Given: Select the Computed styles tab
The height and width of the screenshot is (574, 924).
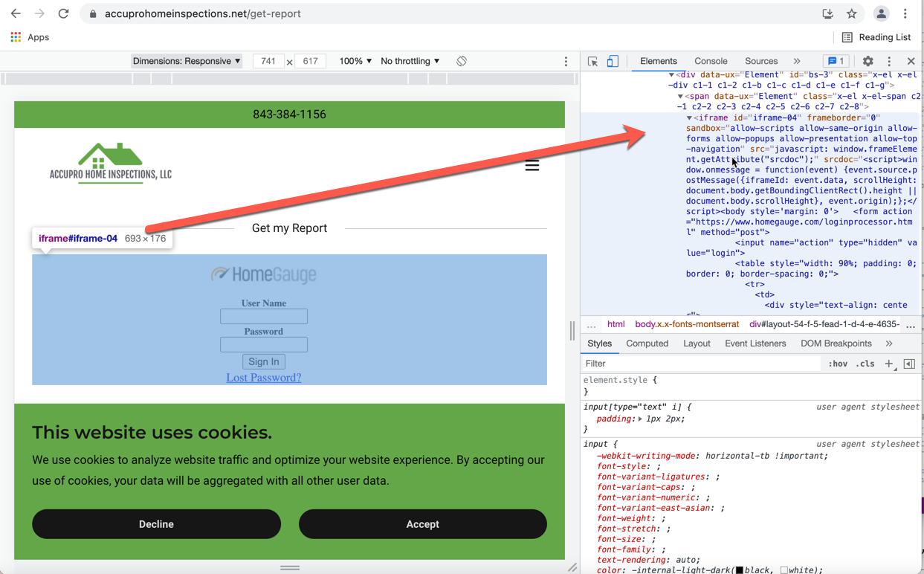Looking at the screenshot, I should coord(647,344).
